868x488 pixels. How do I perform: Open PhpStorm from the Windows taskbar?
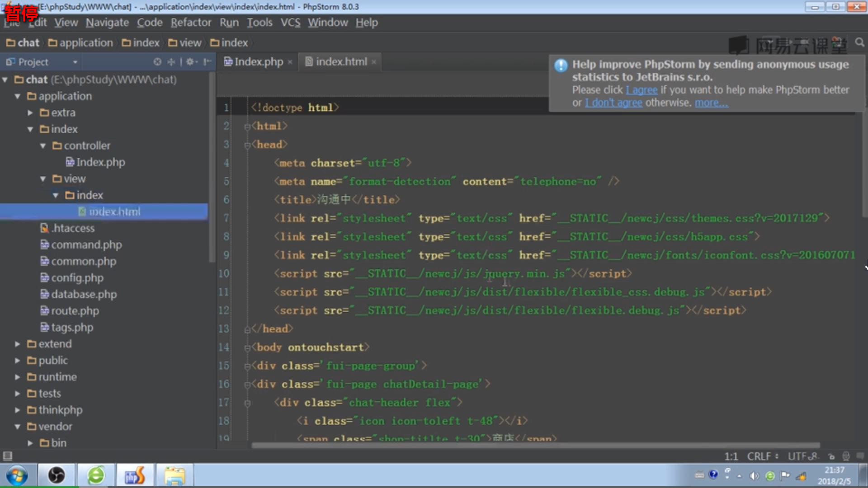pos(134,476)
